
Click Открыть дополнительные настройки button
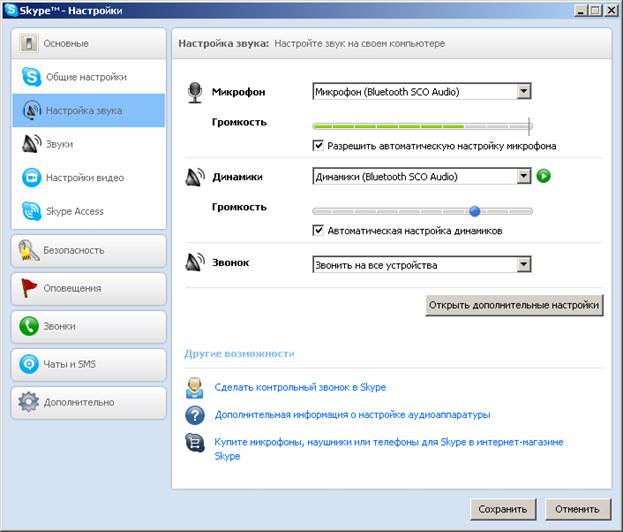click(514, 305)
